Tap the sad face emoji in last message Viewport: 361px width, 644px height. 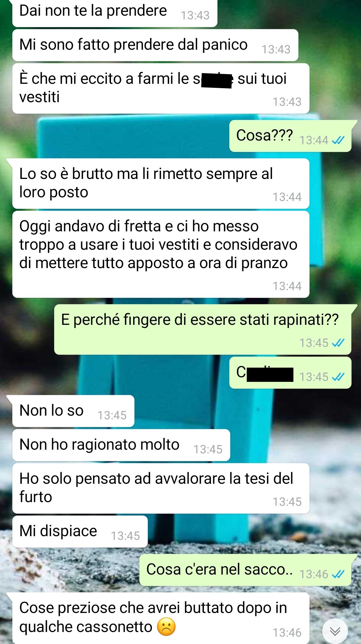point(166,627)
